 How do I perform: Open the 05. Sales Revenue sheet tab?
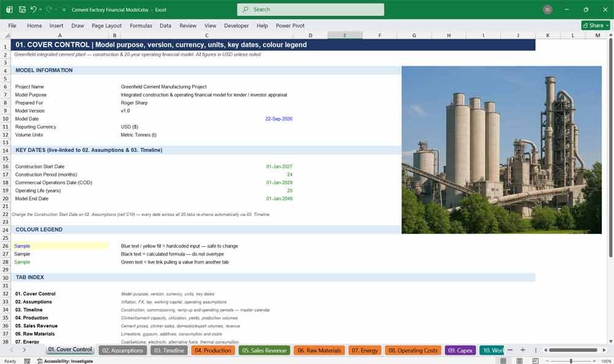tap(264, 350)
